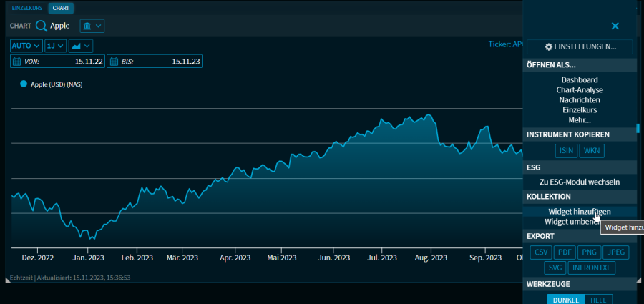The width and height of the screenshot is (644, 304).
Task: Click the resize handle at chart bottom-left corner
Action: pyautogui.click(x=9, y=278)
